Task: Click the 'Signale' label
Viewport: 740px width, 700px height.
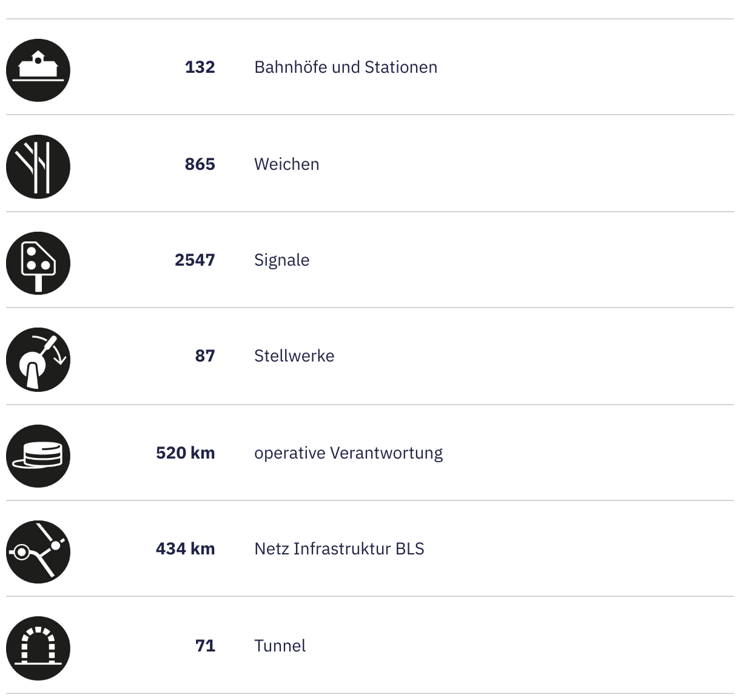Action: (x=281, y=260)
